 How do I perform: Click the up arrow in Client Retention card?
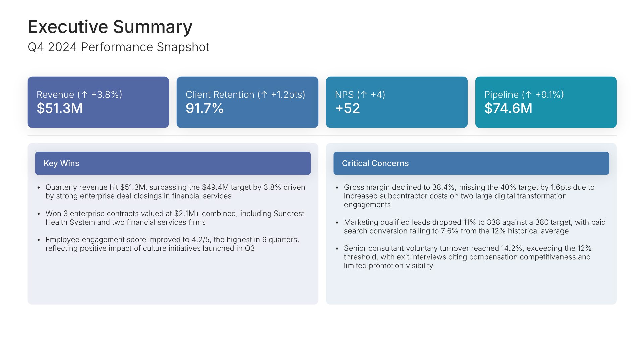(264, 95)
